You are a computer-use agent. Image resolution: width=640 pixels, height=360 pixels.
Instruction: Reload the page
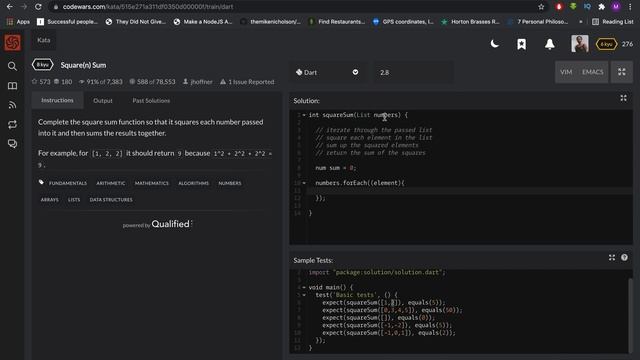[x=38, y=7]
